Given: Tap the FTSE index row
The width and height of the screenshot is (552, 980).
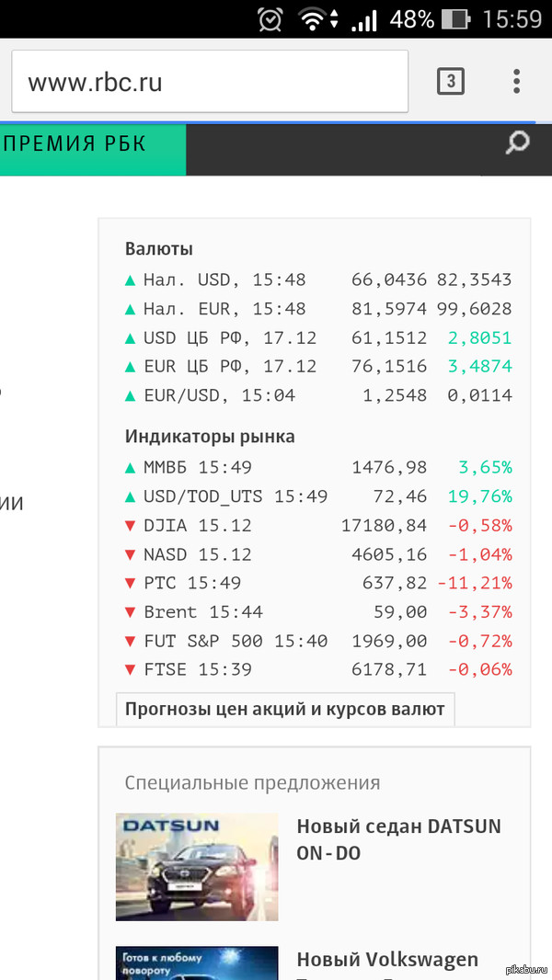Looking at the screenshot, I should (317, 670).
